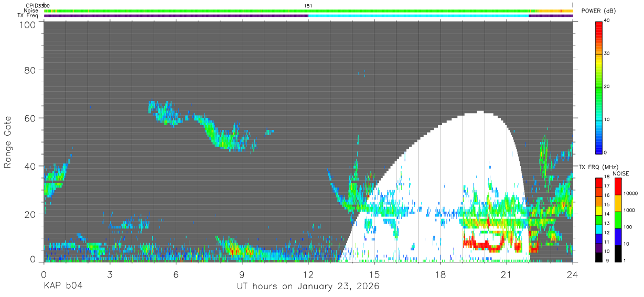Click the 40 label on the range gate axis
The height and width of the screenshot is (297, 644).
tap(29, 166)
